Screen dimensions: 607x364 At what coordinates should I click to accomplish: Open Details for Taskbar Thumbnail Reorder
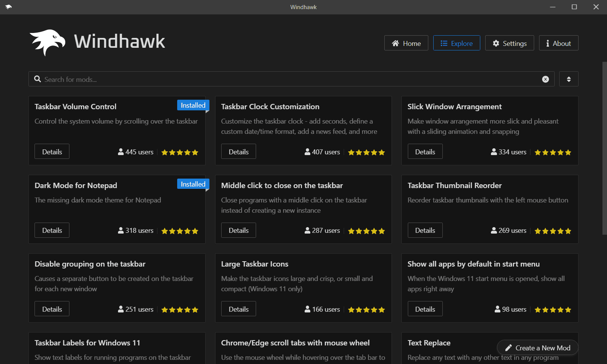pyautogui.click(x=425, y=230)
